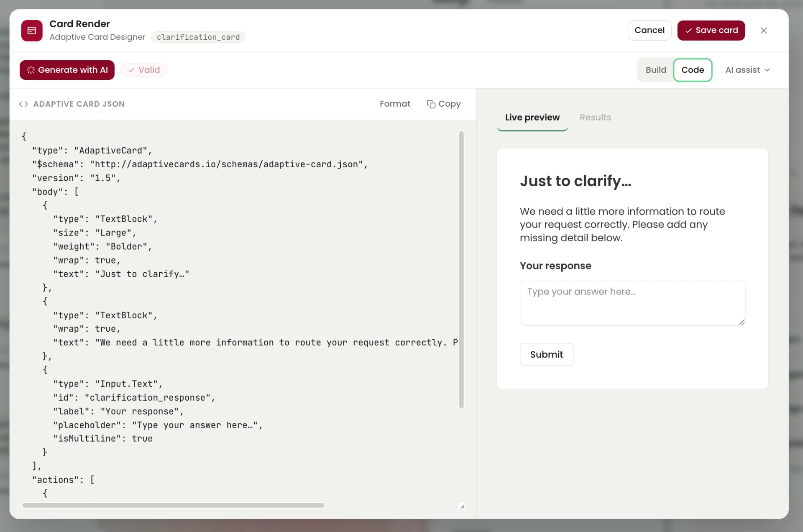Image resolution: width=803 pixels, height=532 pixels.
Task: Click the Valid status badge
Action: click(x=144, y=70)
